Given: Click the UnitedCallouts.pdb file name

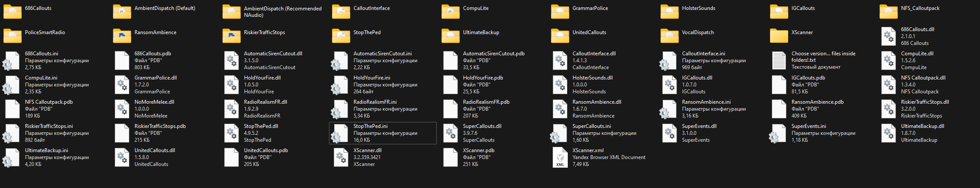Looking at the screenshot, I should point(266,150).
